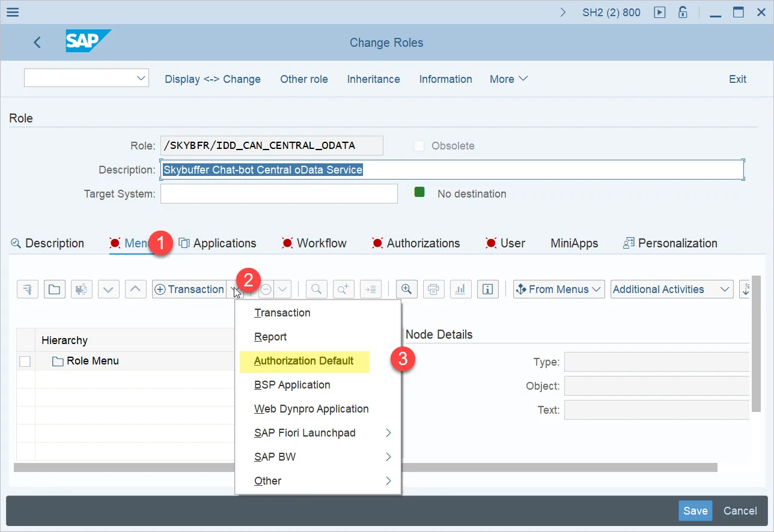Click the find next toolbar icon
The width and height of the screenshot is (774, 532).
tap(344, 289)
